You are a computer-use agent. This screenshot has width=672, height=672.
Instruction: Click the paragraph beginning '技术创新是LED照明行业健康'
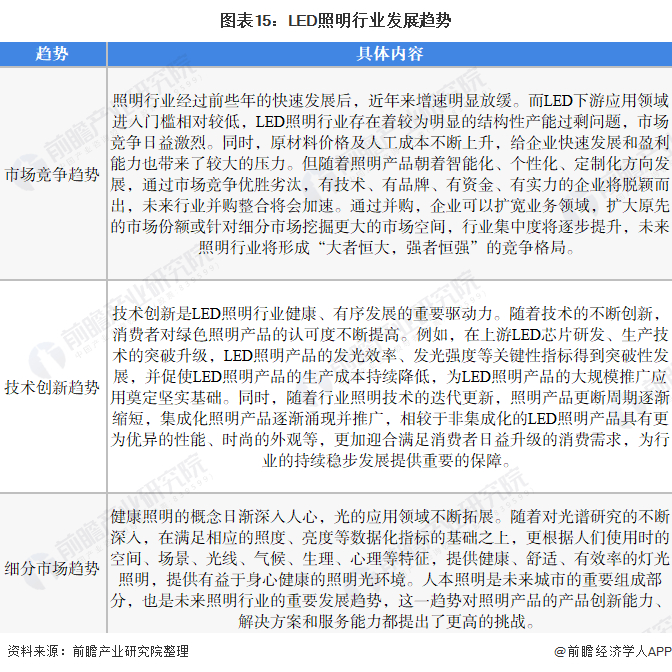[x=390, y=387]
